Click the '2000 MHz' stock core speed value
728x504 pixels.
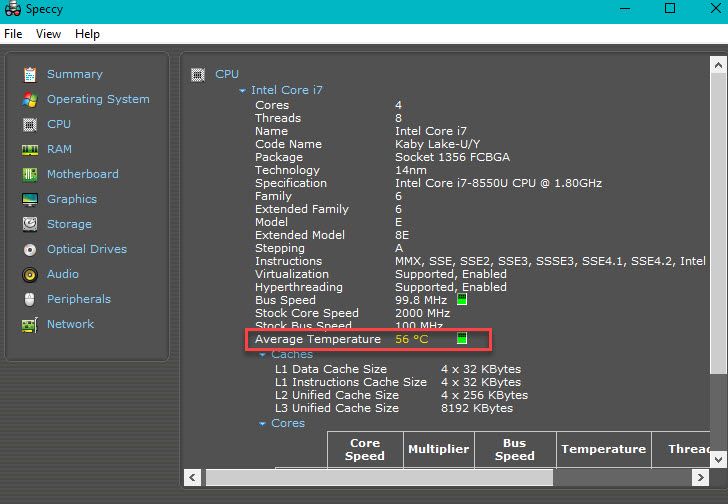click(x=422, y=313)
